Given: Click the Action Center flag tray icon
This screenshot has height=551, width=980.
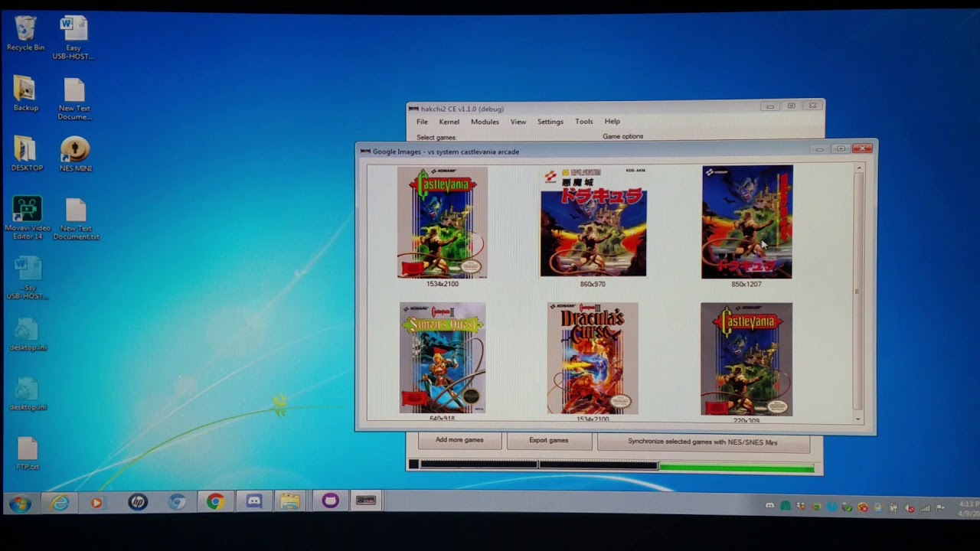Looking at the screenshot, I should click(x=940, y=508).
